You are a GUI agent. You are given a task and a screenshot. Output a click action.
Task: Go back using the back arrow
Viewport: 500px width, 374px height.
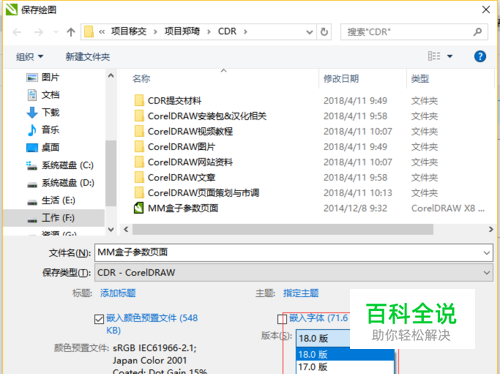pyautogui.click(x=17, y=32)
